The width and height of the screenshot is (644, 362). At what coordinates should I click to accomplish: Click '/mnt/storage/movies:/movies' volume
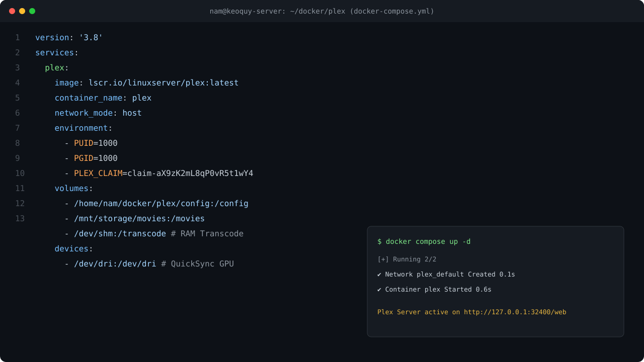139,219
